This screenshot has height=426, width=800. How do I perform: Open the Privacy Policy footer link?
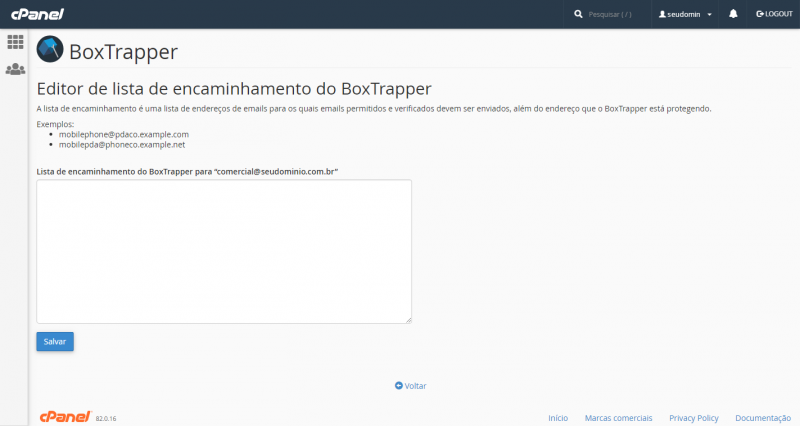[x=694, y=418]
